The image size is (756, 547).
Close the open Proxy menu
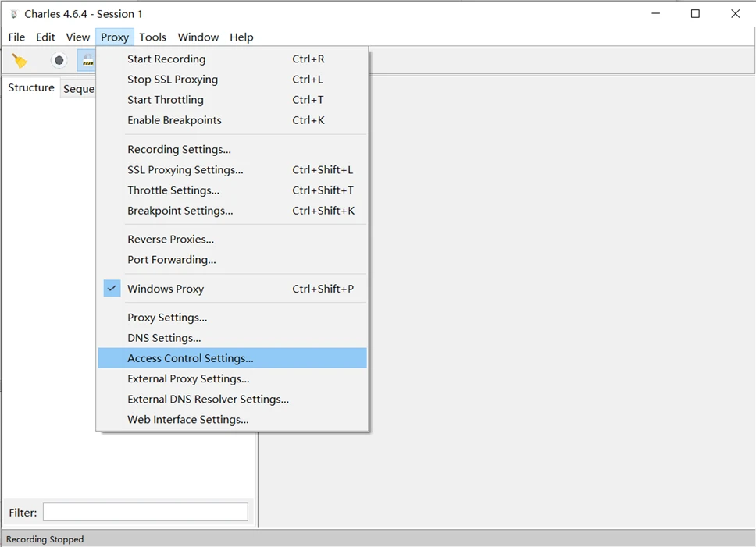click(115, 37)
